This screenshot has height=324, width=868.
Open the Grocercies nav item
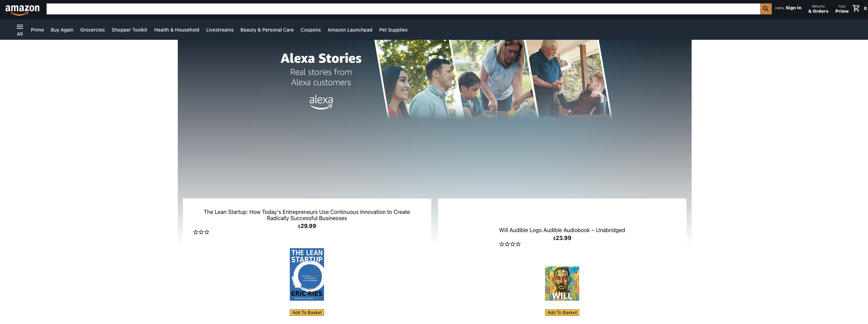92,30
